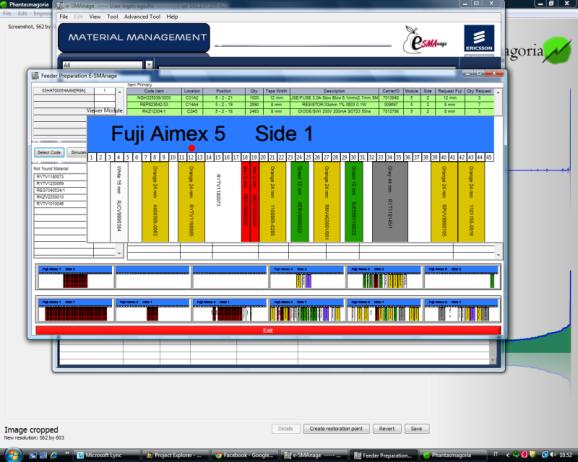Select first item in Not found Material list
Image resolution: width=578 pixels, height=462 pixels.
(60, 177)
